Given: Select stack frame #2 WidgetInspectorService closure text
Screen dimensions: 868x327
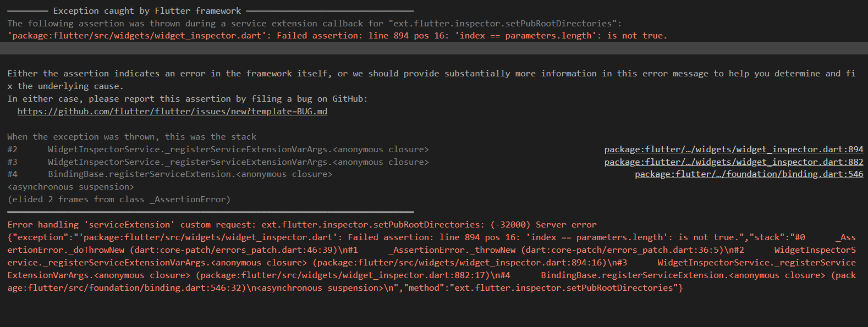Looking at the screenshot, I should coord(238,149).
